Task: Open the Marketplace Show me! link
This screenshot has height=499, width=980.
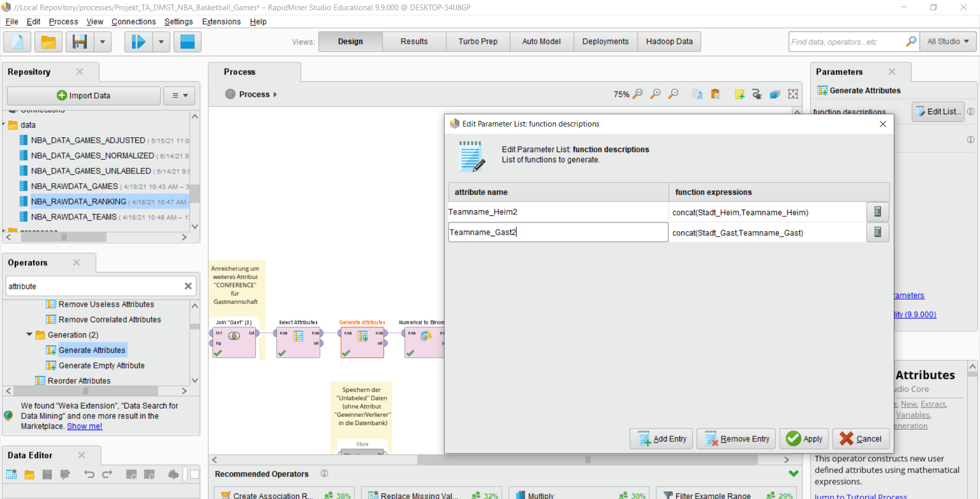Action: (84, 426)
